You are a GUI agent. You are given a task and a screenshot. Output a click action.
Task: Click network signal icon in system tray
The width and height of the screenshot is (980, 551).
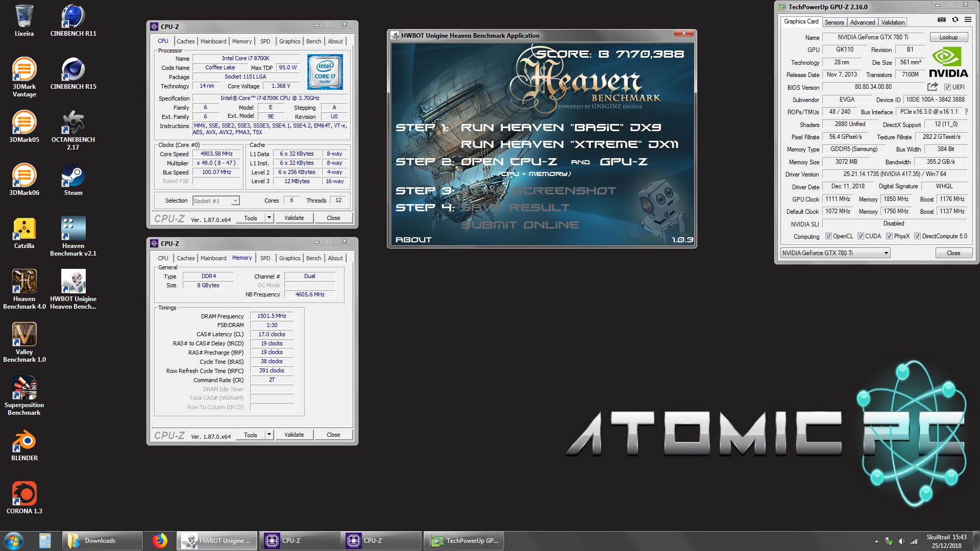[x=914, y=541]
